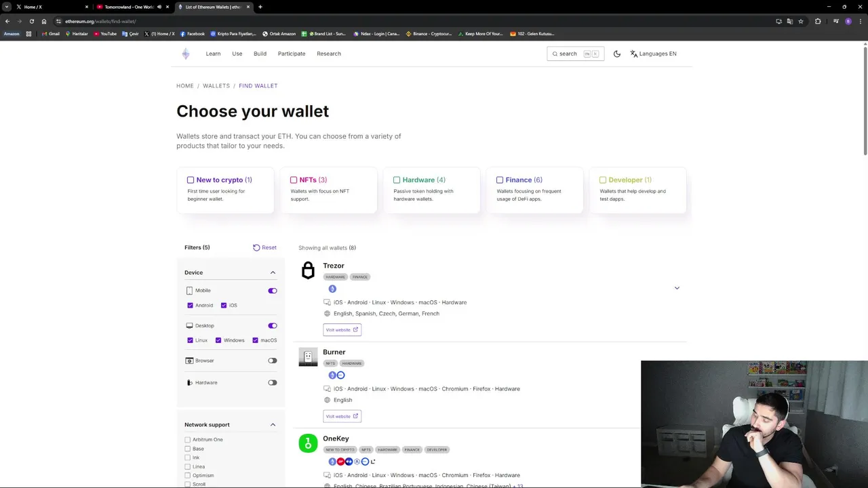Switch to the Tomorrowland browser tab
The width and height of the screenshot is (868, 488).
point(132,7)
